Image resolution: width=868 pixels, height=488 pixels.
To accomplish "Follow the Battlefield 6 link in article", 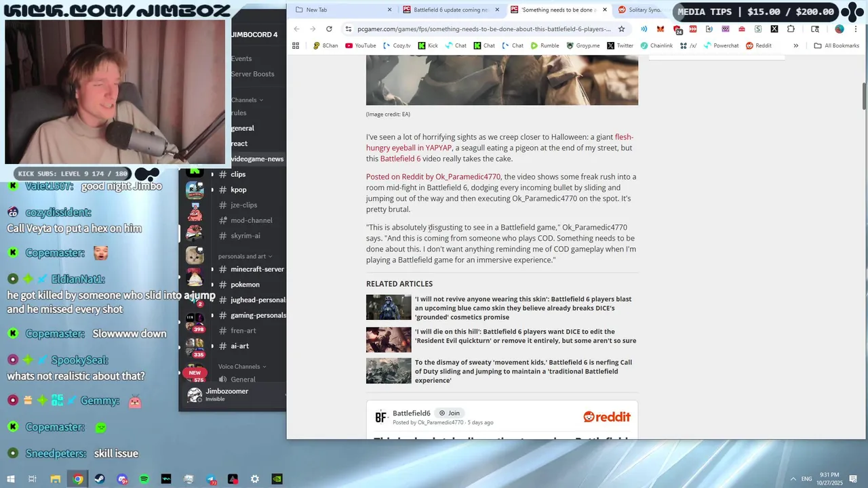I will tap(400, 159).
